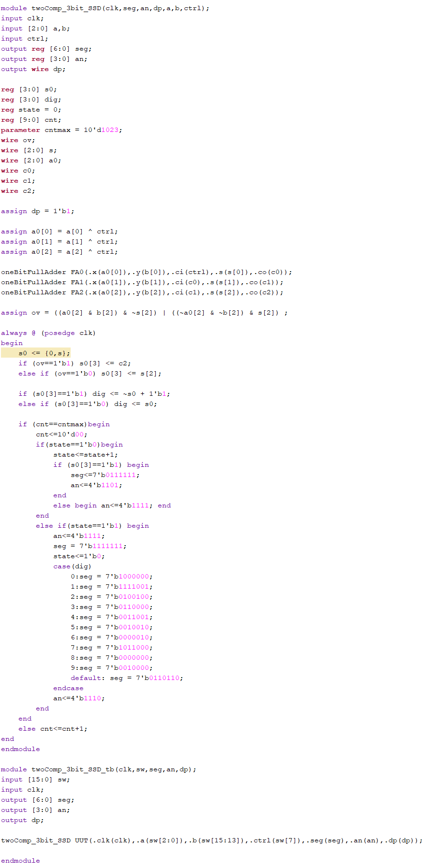
Task: Click the else cnt<=cnt+1 line
Action: click(x=53, y=729)
